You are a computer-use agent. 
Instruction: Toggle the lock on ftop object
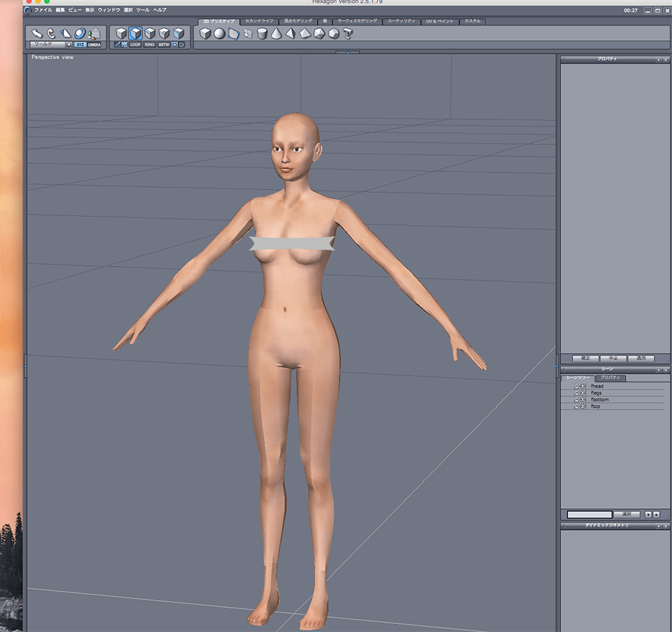pyautogui.click(x=576, y=406)
